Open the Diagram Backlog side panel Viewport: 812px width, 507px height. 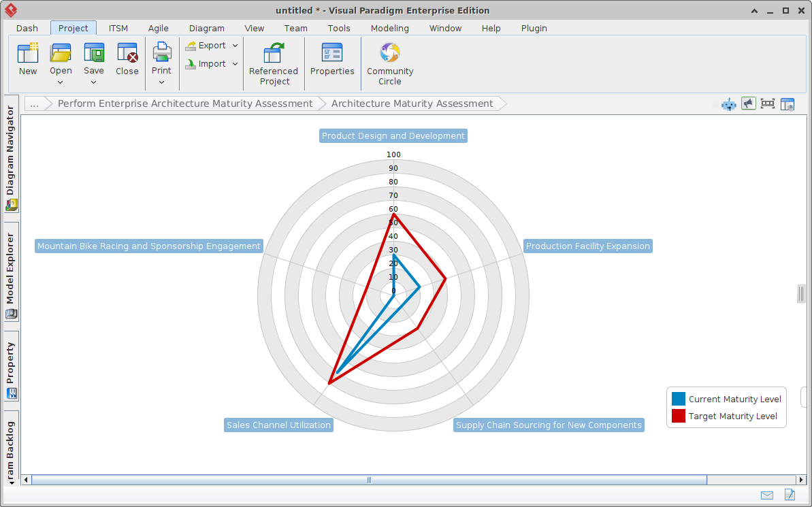pyautogui.click(x=11, y=445)
